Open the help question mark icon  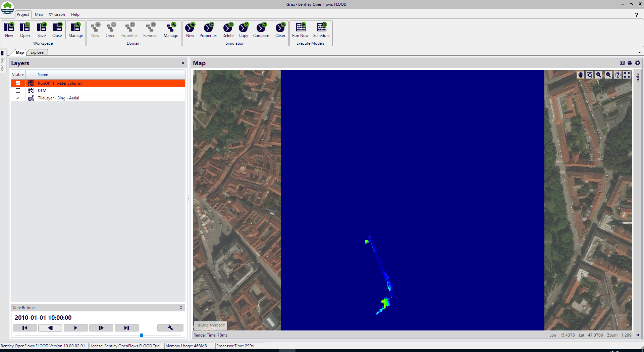pyautogui.click(x=637, y=15)
